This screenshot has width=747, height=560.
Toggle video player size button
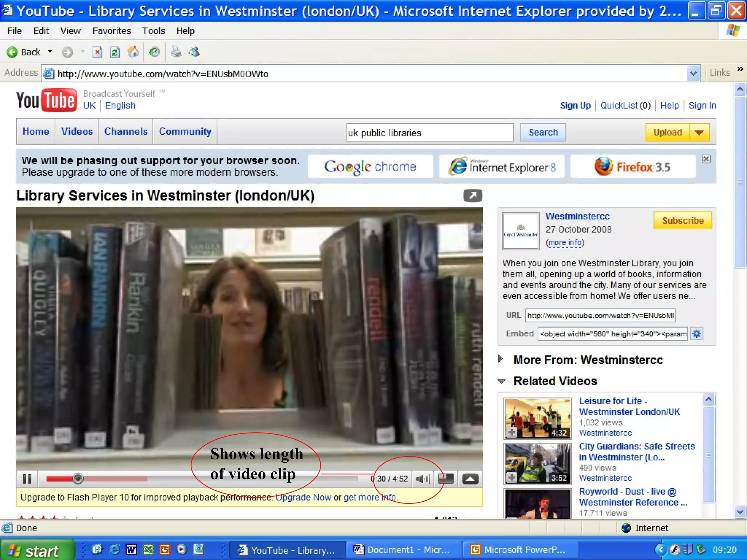click(x=446, y=479)
